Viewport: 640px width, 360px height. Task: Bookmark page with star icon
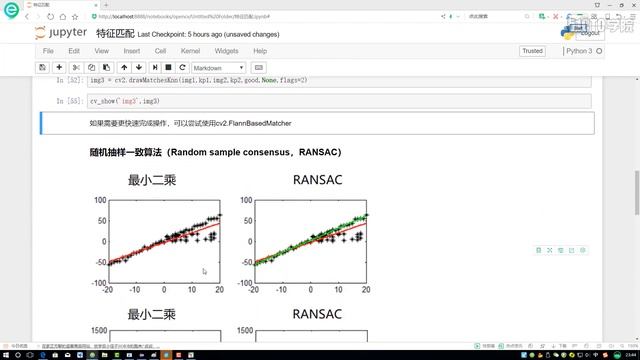pos(75,17)
